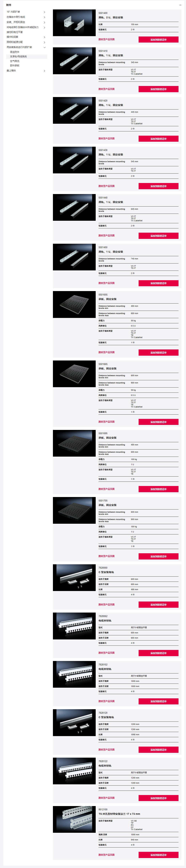Expand 盖上箱体 category arrow
This screenshot has width=186, height=868.
[x=45, y=71]
